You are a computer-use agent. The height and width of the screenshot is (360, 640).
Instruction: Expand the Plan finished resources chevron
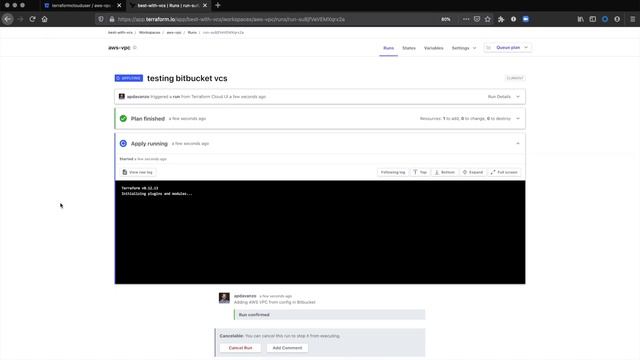[x=518, y=118]
